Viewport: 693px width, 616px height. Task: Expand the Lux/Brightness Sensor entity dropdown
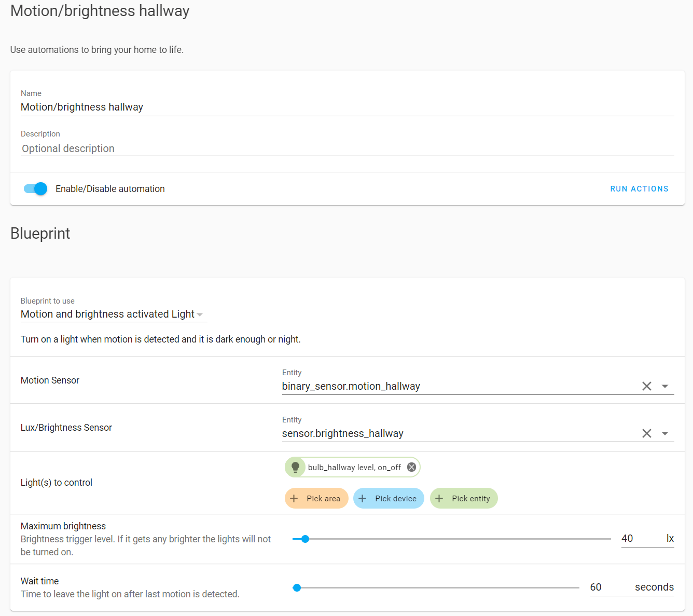point(666,433)
